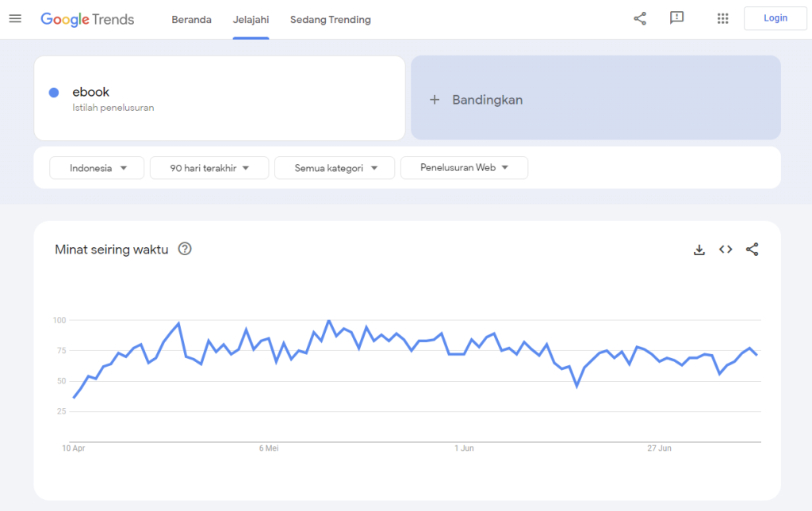Click the Google Trends logo

[x=87, y=19]
